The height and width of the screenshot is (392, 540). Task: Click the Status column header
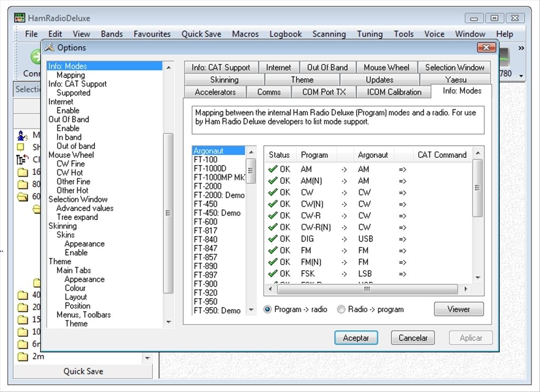pos(279,155)
